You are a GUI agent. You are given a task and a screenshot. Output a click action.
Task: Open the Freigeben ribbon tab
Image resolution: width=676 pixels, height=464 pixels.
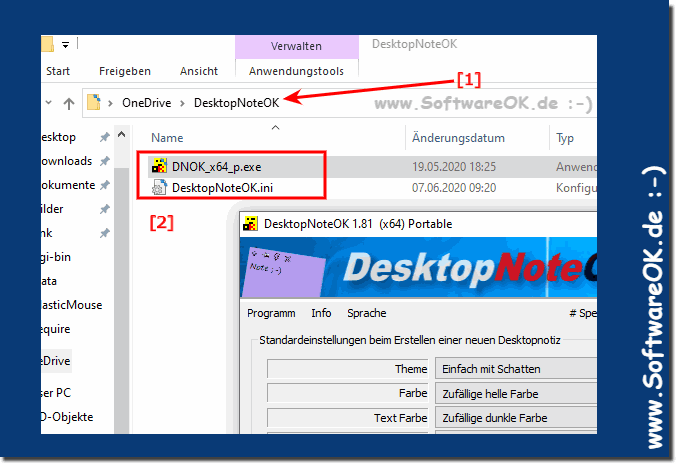tap(125, 71)
